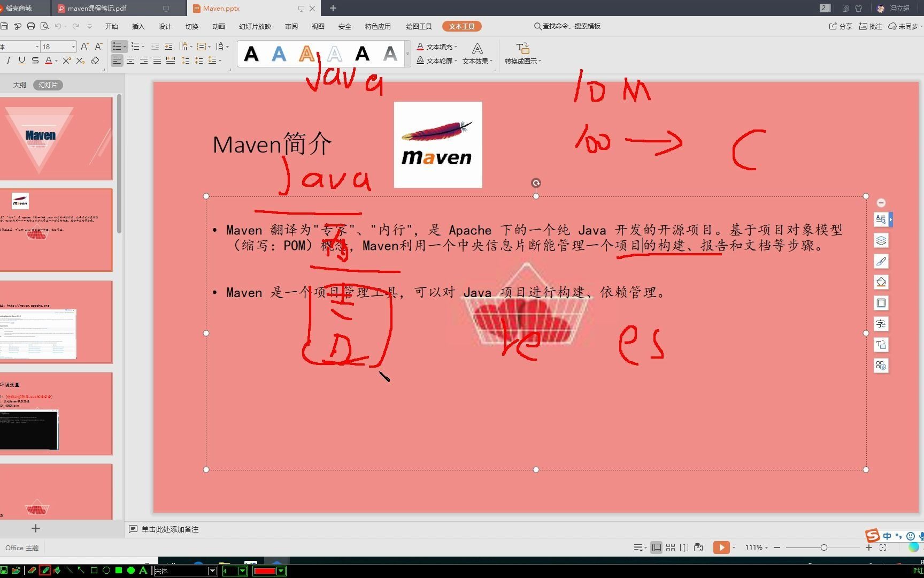This screenshot has height=578, width=924.
Task: Click the 分享 share button
Action: point(841,26)
